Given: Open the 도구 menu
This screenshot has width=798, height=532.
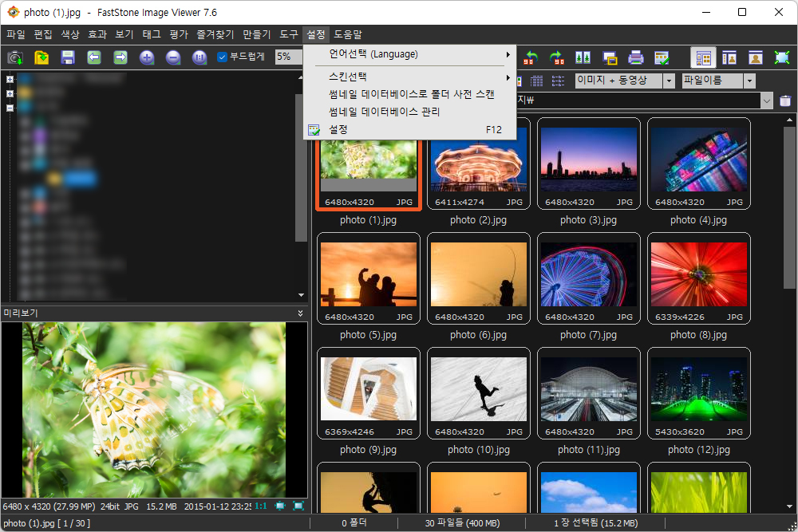Looking at the screenshot, I should 289,34.
